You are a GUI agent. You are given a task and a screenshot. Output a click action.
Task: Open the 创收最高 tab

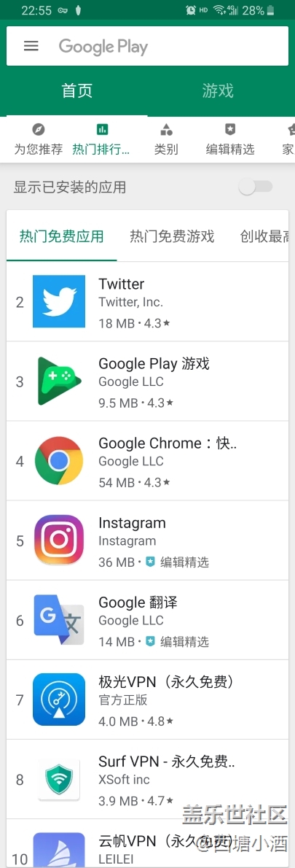[264, 236]
